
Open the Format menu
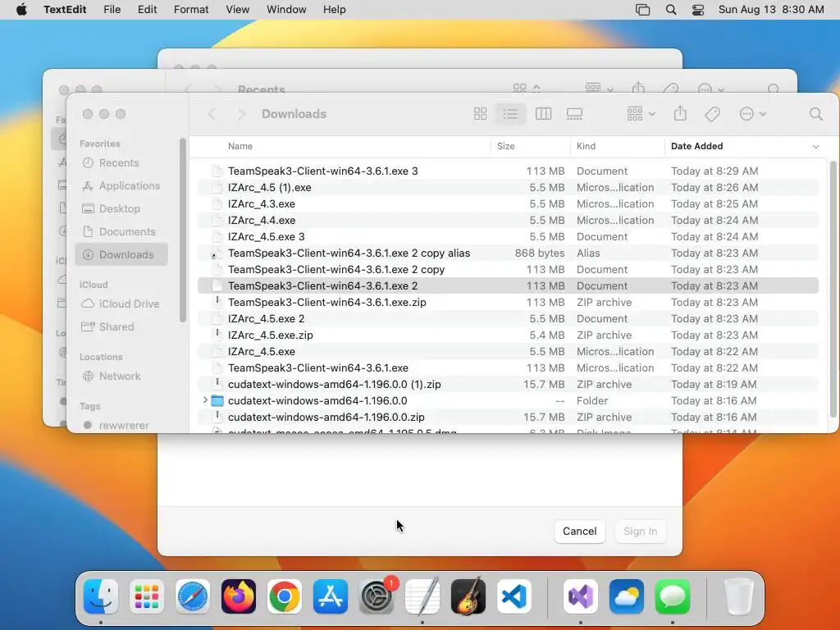click(x=190, y=10)
